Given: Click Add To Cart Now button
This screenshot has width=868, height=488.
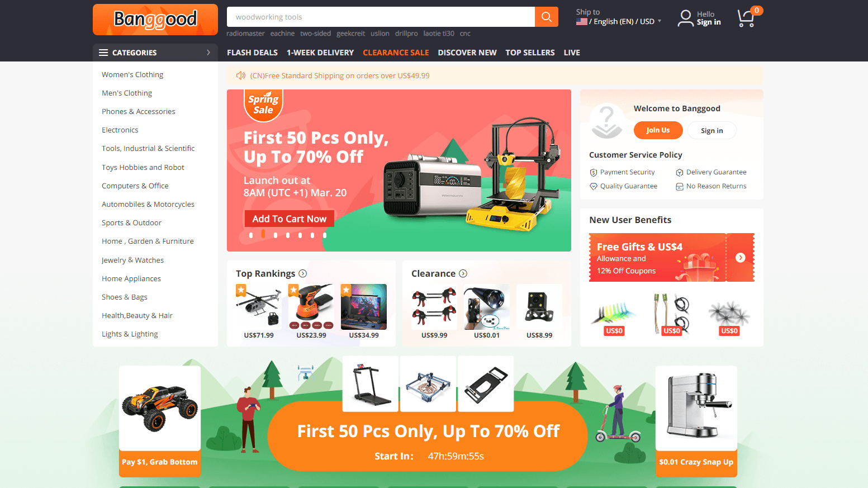Looking at the screenshot, I should pyautogui.click(x=290, y=219).
